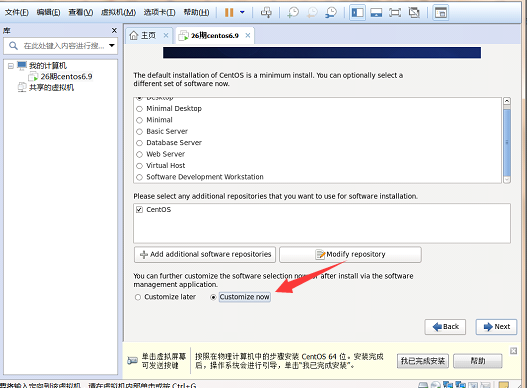This screenshot has height=388, width=527.
Task: Open the library search dropdown arrow
Action: tap(112, 45)
